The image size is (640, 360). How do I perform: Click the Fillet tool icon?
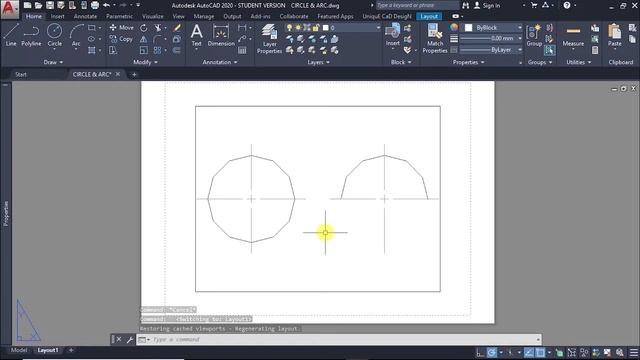pos(158,39)
